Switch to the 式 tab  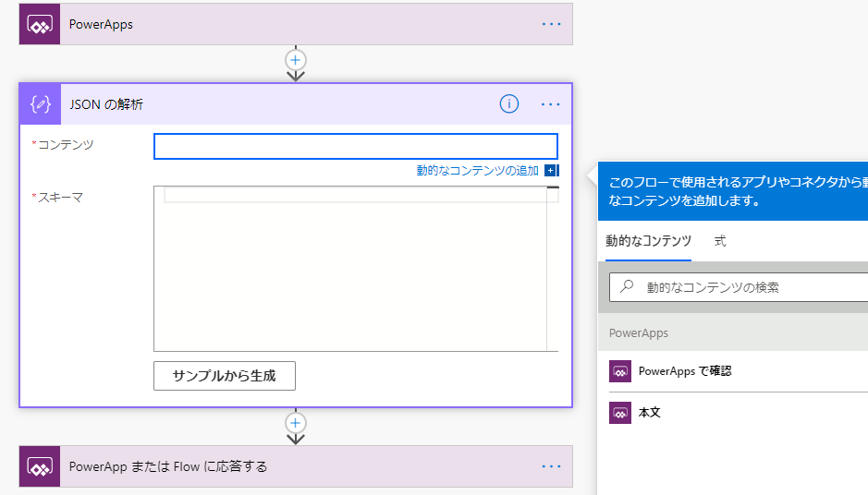click(720, 241)
